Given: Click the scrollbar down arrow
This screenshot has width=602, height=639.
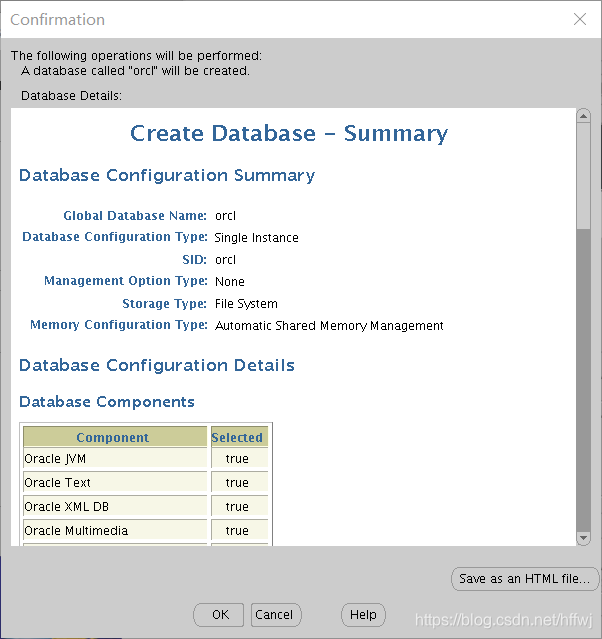Looking at the screenshot, I should (x=583, y=538).
